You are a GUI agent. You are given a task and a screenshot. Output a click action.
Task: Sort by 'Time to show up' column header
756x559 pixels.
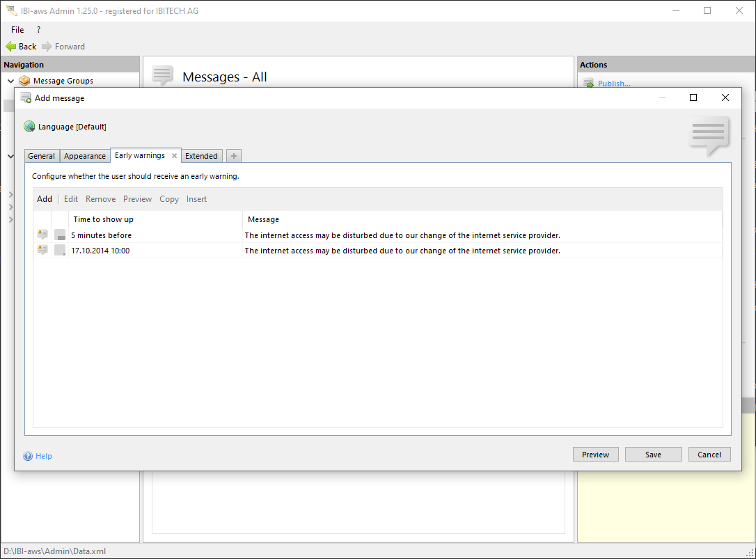click(x=104, y=219)
